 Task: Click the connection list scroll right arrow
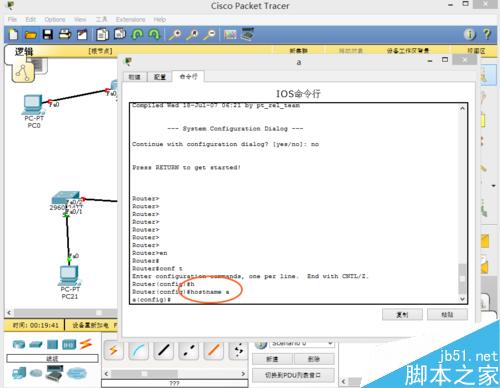[243, 374]
